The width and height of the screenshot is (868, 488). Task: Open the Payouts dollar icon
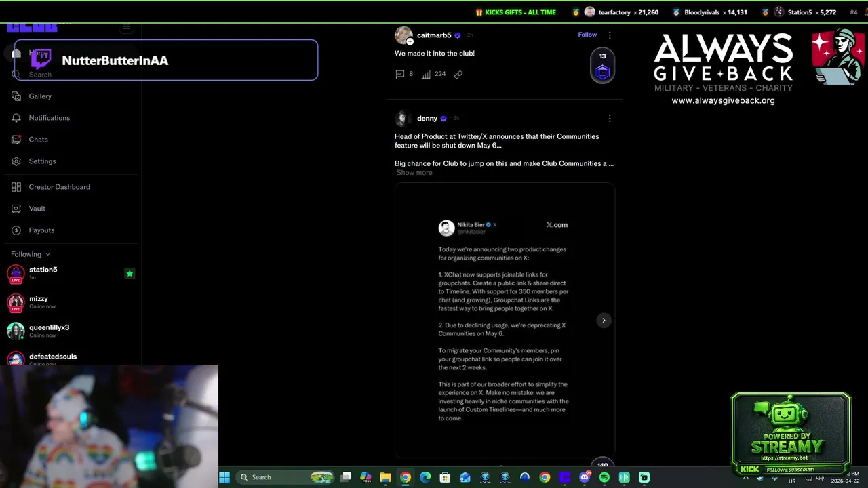coord(16,230)
